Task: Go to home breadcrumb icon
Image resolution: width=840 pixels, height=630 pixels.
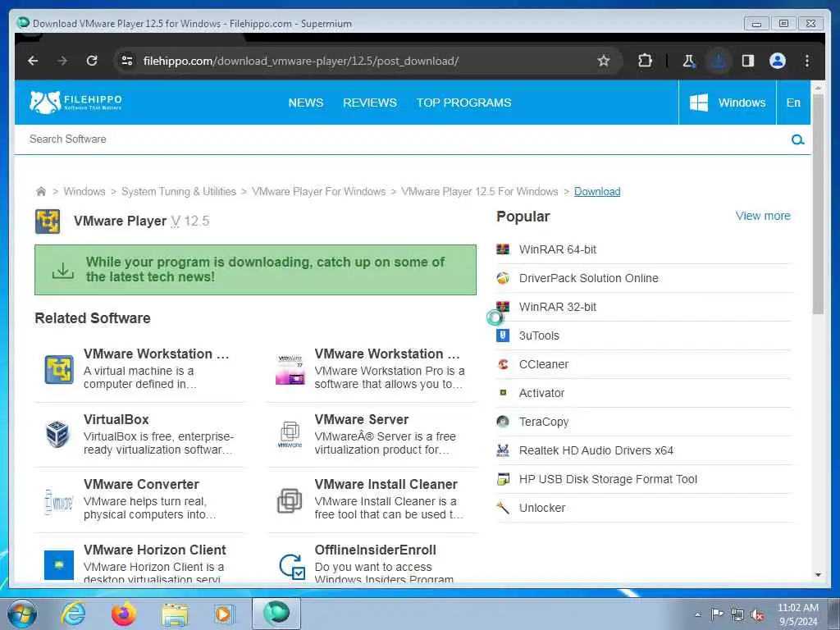Action: [x=41, y=191]
